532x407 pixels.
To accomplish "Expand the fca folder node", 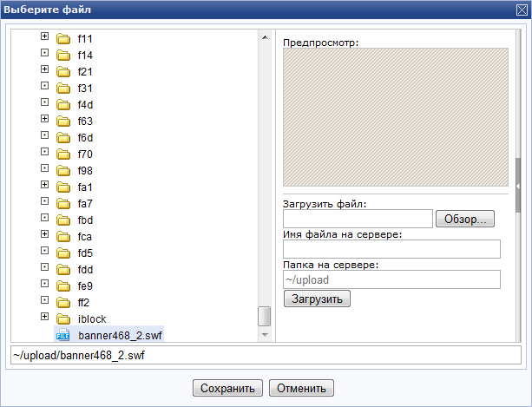I will click(x=44, y=233).
